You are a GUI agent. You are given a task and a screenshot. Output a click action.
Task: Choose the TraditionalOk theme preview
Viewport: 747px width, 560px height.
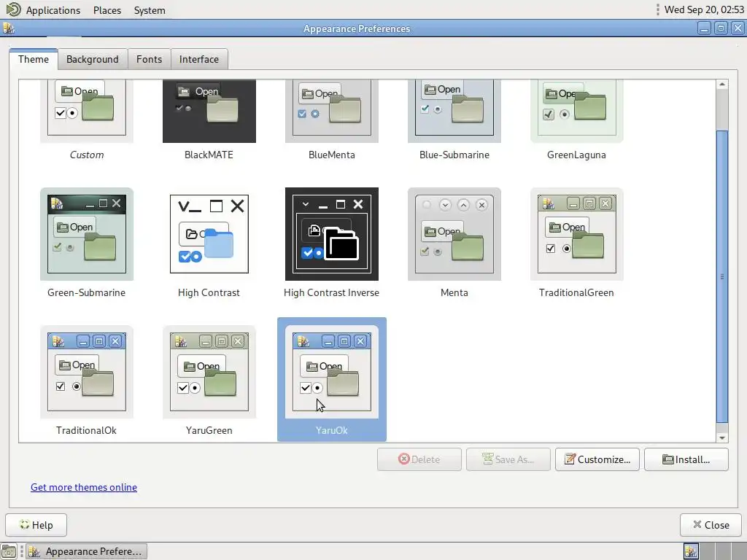pos(87,372)
